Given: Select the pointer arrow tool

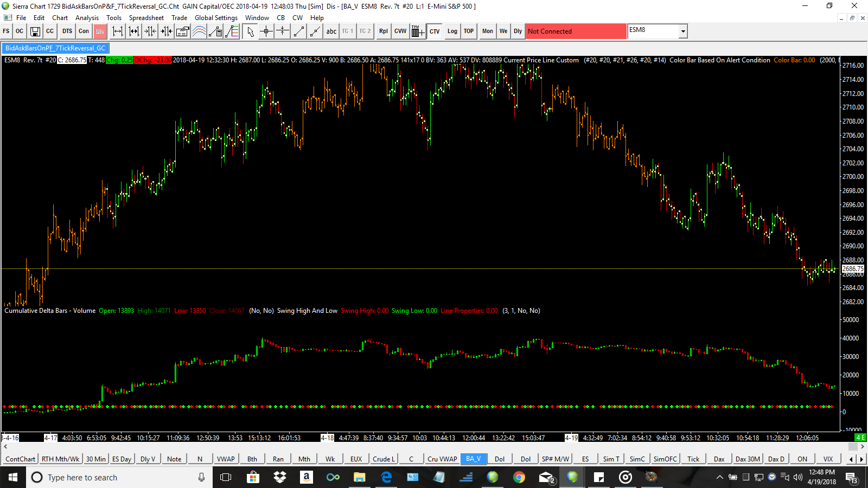Looking at the screenshot, I should 250,31.
